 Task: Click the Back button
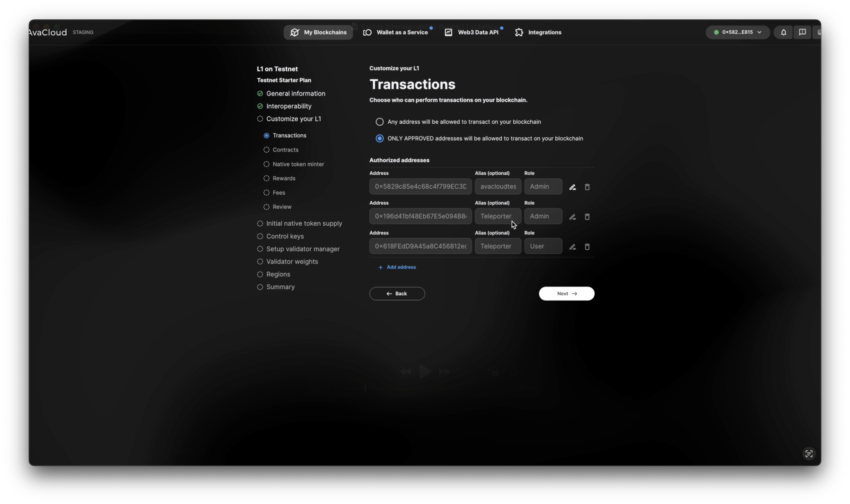tap(397, 294)
